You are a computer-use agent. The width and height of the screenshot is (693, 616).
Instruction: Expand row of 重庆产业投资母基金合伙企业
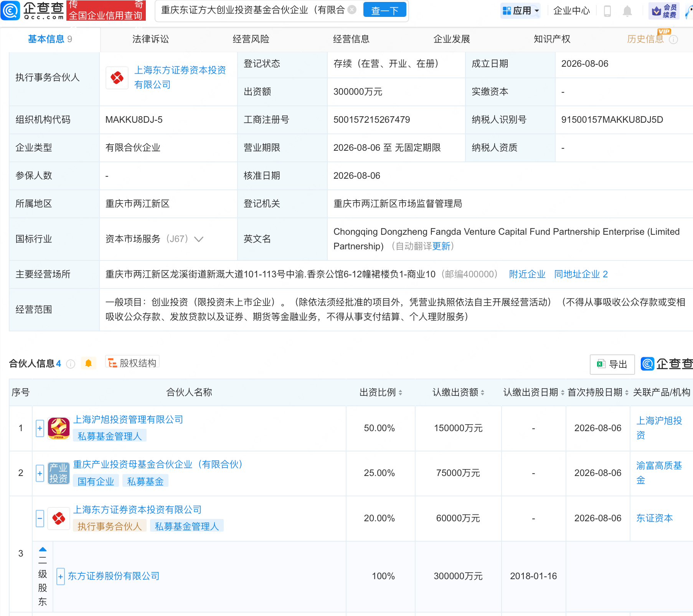40,473
